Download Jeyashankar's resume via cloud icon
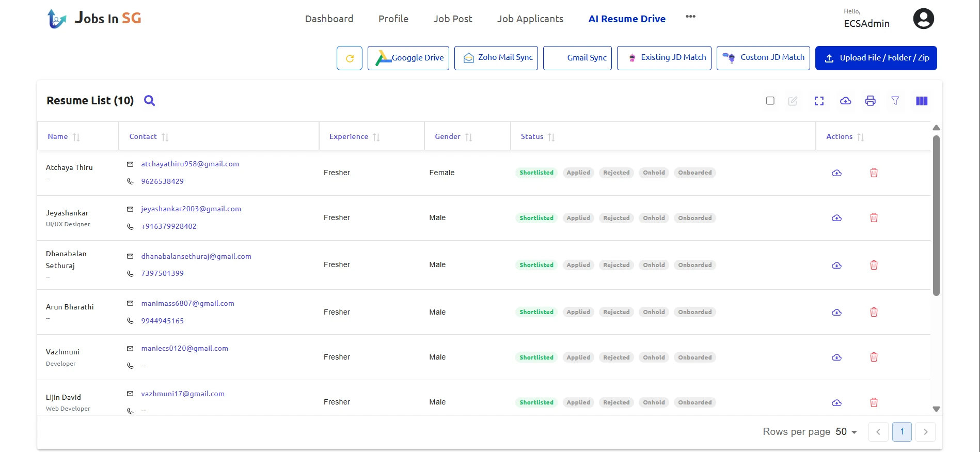 click(x=836, y=218)
